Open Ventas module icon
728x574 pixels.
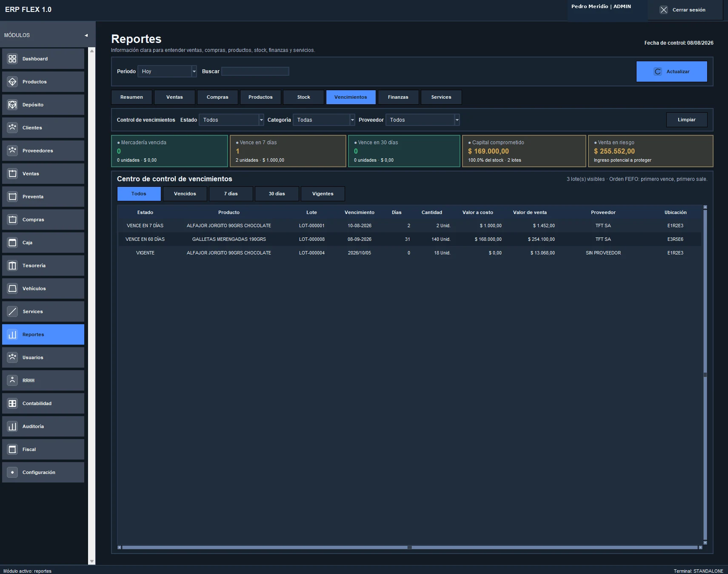tap(12, 174)
